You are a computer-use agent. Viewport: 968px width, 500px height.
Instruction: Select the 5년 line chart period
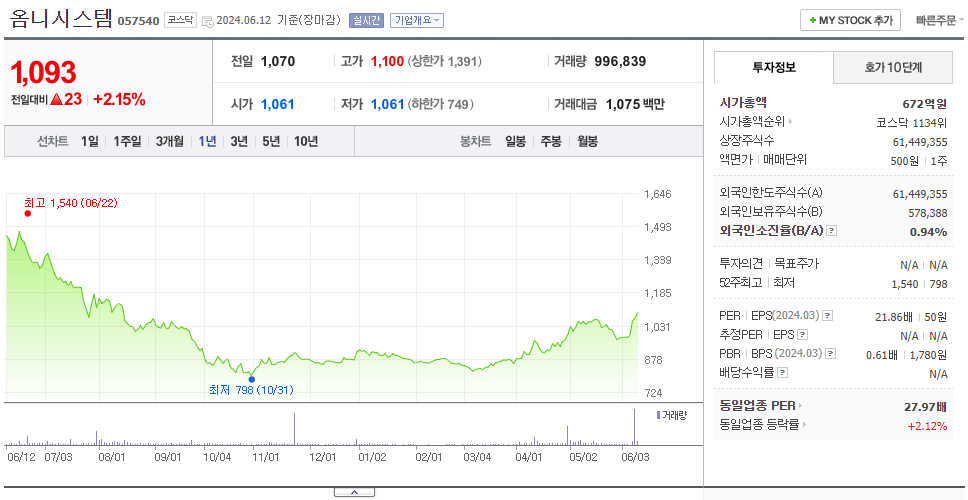(271, 141)
